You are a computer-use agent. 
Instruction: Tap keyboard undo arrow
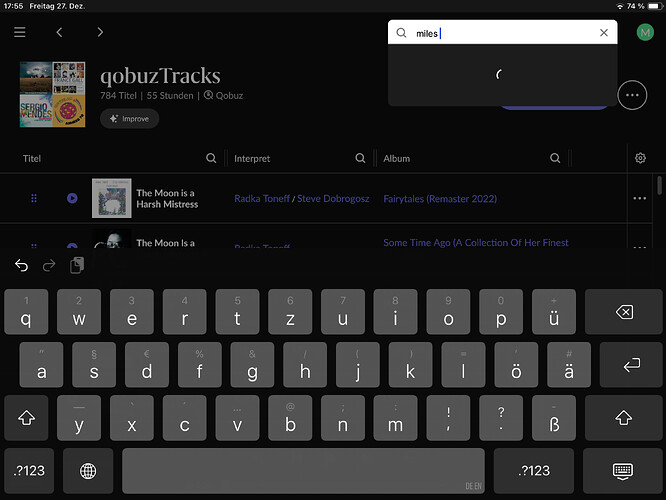coord(21,266)
